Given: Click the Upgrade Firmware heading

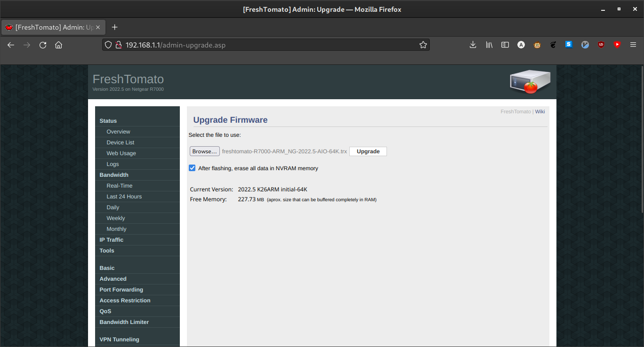Looking at the screenshot, I should click(230, 120).
